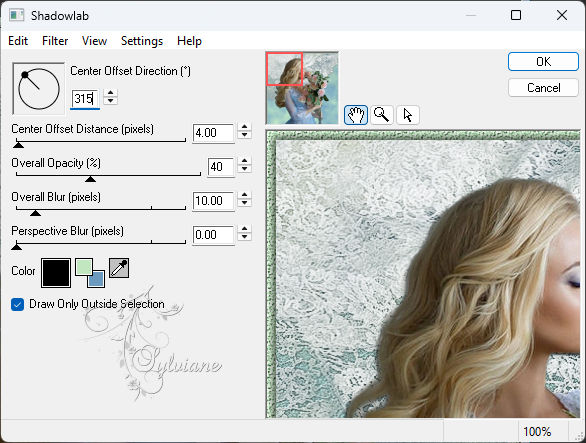Increase Center Offset Direction with up arrow
586x443 pixels.
[x=110, y=93]
